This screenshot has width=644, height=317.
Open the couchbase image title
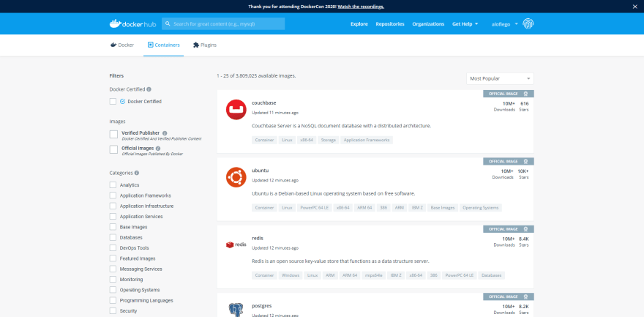[x=263, y=102]
